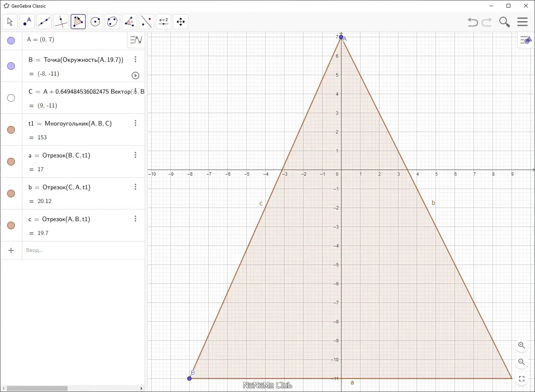Select the Slider tool
The height and width of the screenshot is (392, 535).
(x=164, y=22)
